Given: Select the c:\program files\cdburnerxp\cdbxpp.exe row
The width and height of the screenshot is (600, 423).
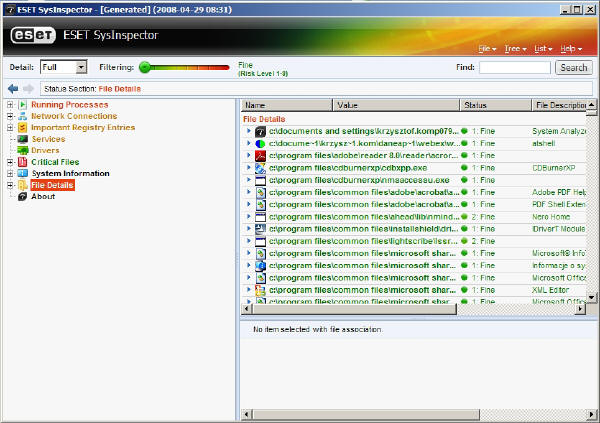Looking at the screenshot, I should pos(414,168).
